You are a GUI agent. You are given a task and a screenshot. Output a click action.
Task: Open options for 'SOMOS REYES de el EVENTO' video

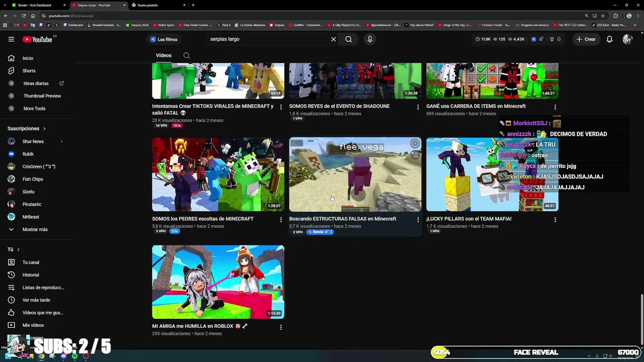point(418,107)
